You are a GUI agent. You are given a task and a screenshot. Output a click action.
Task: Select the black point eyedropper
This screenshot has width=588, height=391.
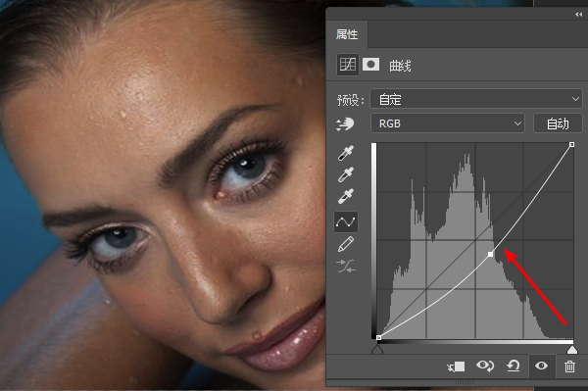tap(345, 153)
